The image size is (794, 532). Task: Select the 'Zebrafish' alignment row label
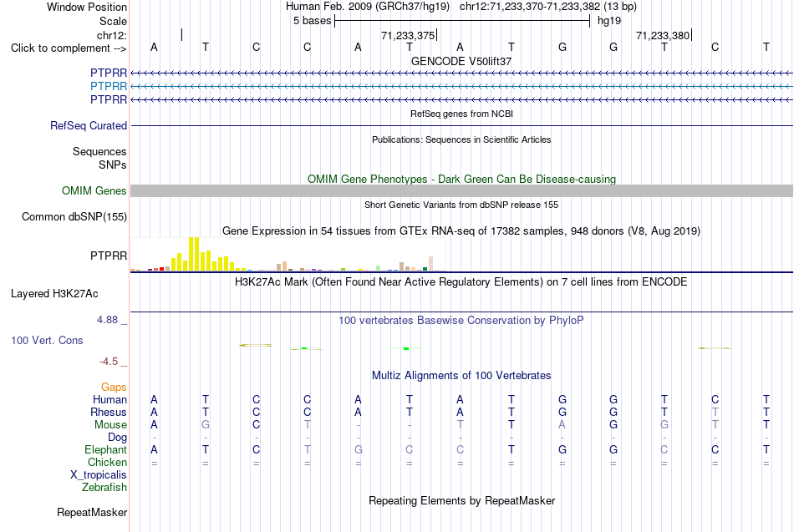(x=104, y=487)
